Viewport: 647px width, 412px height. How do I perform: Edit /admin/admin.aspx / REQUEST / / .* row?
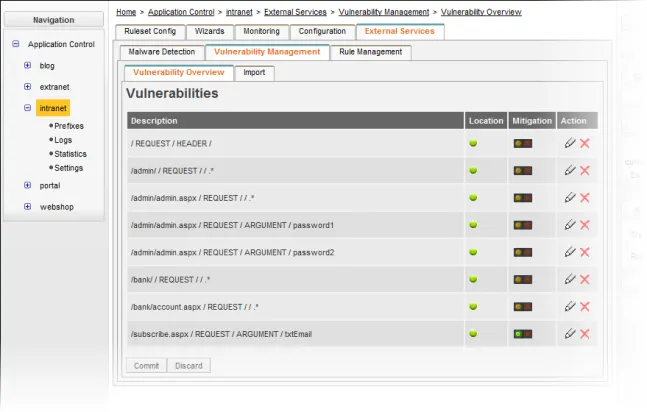pyautogui.click(x=570, y=198)
